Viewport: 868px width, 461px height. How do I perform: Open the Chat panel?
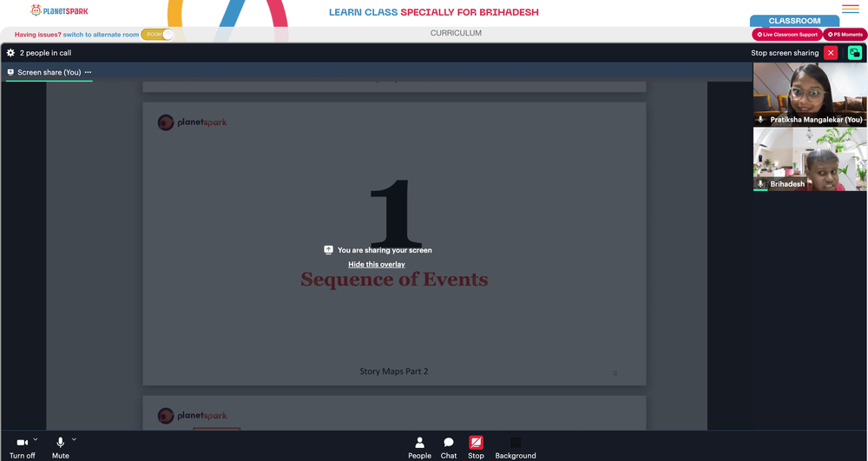449,448
